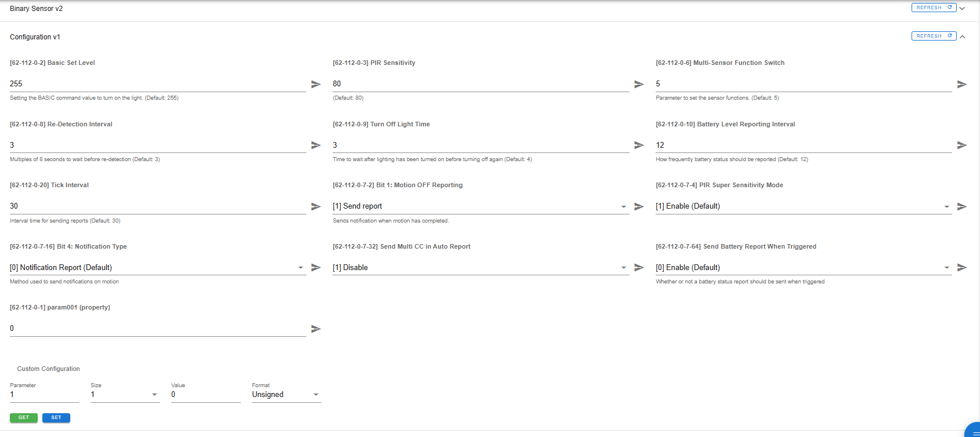This screenshot has height=437, width=980.
Task: Click the green GET button
Action: click(24, 417)
